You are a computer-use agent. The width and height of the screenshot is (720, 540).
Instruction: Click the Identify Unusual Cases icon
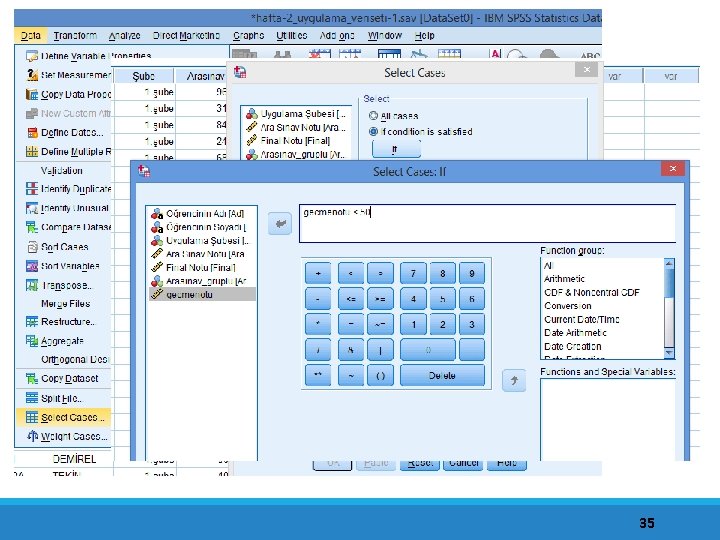point(32,208)
